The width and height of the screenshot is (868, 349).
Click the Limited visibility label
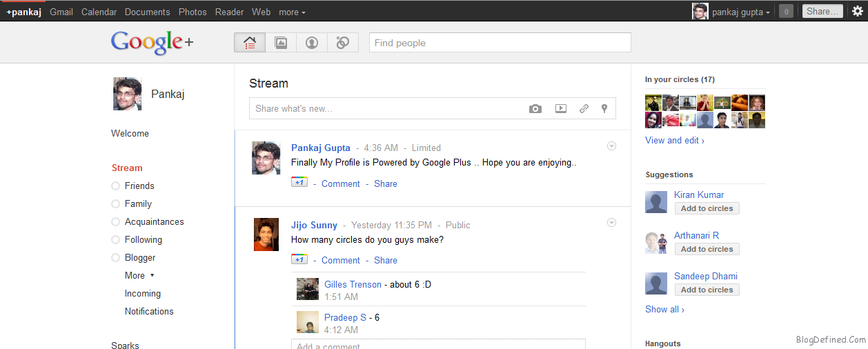[x=426, y=148]
